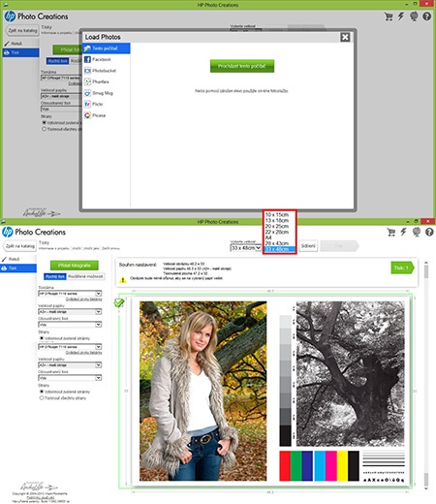Click the green add photos button

click(75, 266)
